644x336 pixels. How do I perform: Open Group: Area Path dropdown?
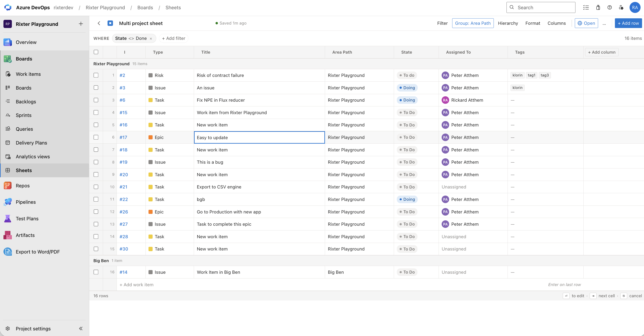[x=473, y=23]
